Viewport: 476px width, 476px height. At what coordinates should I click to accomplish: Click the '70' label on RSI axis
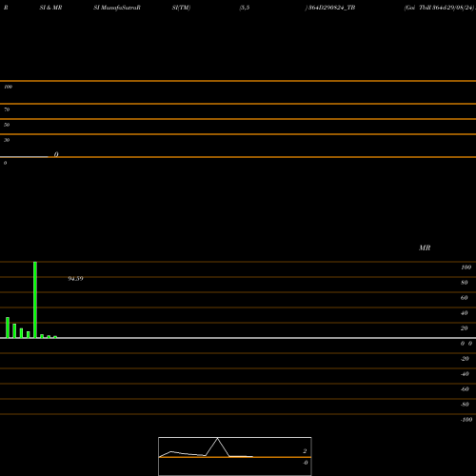(x=7, y=109)
